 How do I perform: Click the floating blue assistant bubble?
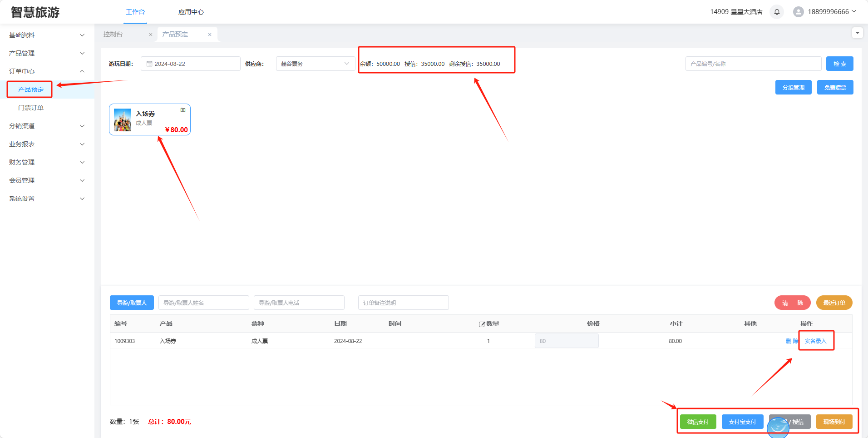(x=778, y=427)
